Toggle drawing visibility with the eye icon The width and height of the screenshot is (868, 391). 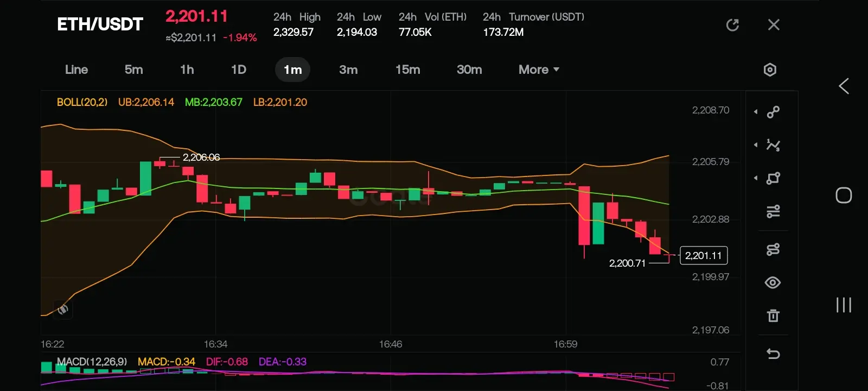click(x=773, y=282)
